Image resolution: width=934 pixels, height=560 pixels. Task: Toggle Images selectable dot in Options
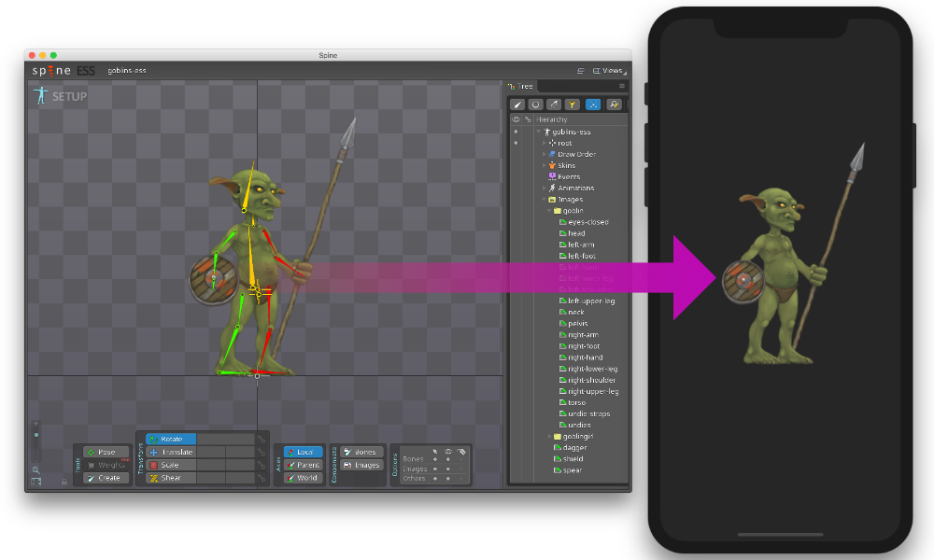435,469
